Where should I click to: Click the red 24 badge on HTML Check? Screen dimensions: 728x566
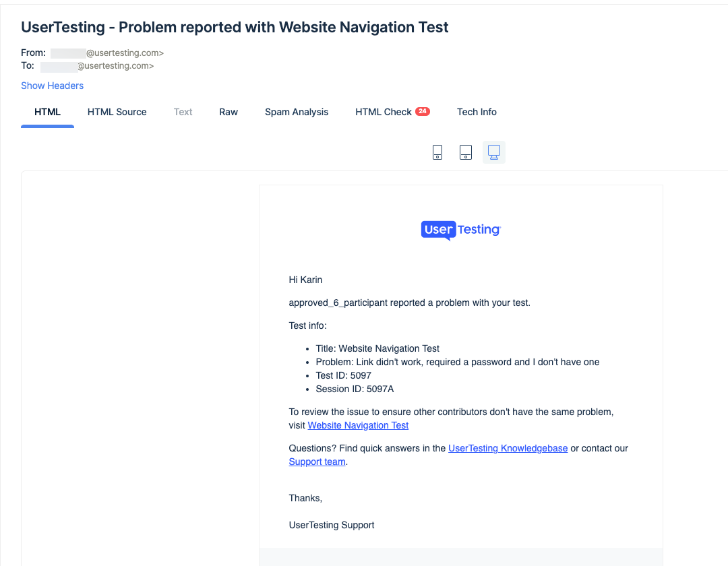(423, 112)
